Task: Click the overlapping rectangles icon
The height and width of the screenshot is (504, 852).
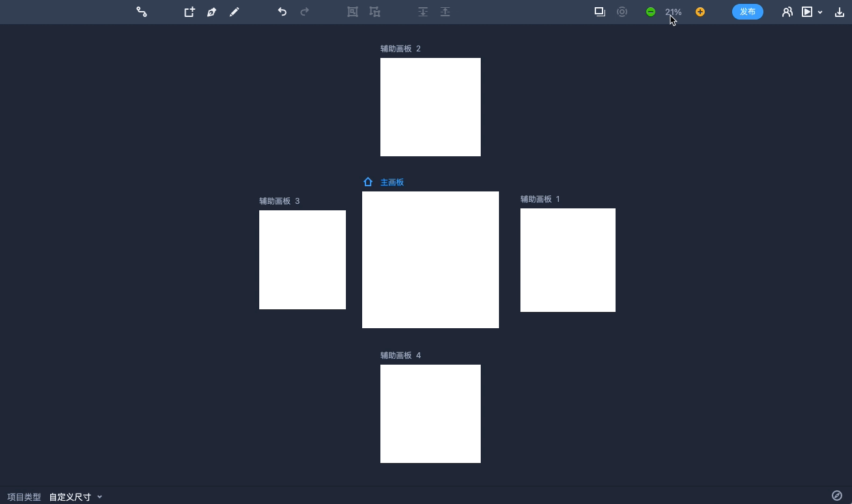Action: [x=599, y=12]
